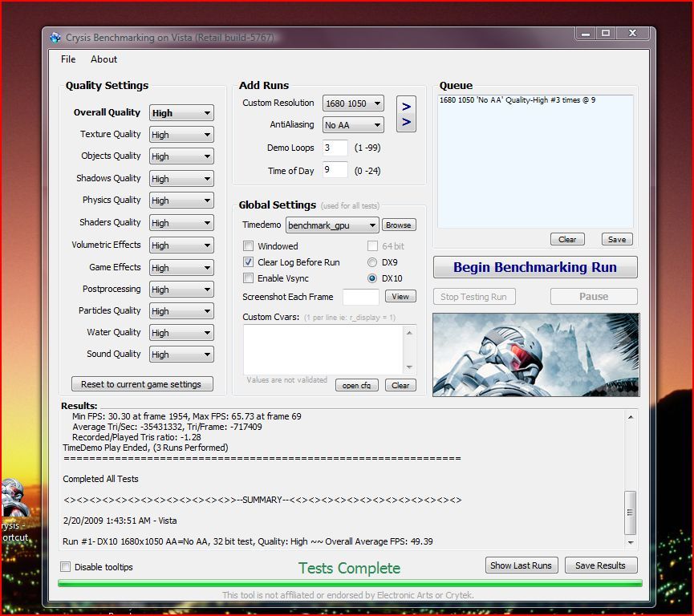694x616 pixels.
Task: Click the Pause button
Action: 594,297
